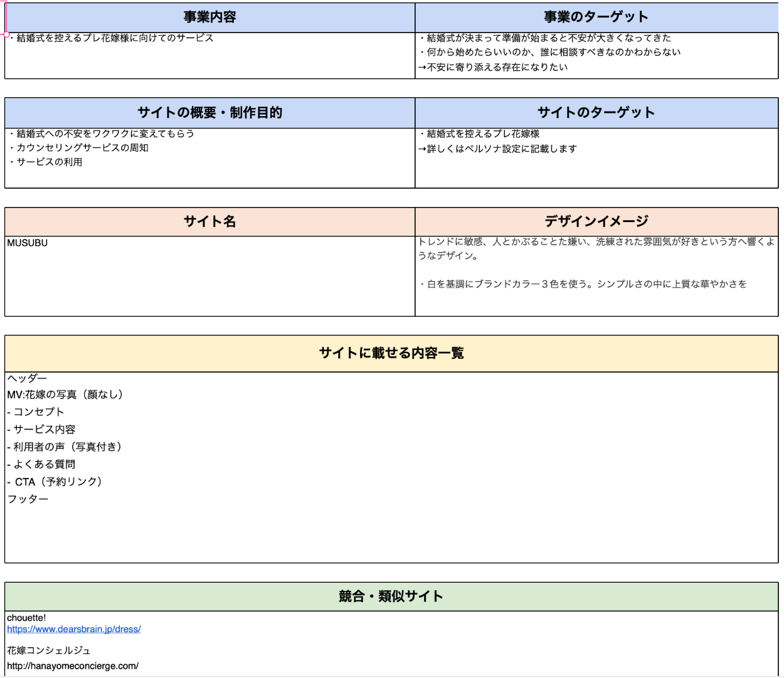Viewport: 784px width, 678px height.
Task: Select the MV:花嫁の写真 list item
Action: 65,395
